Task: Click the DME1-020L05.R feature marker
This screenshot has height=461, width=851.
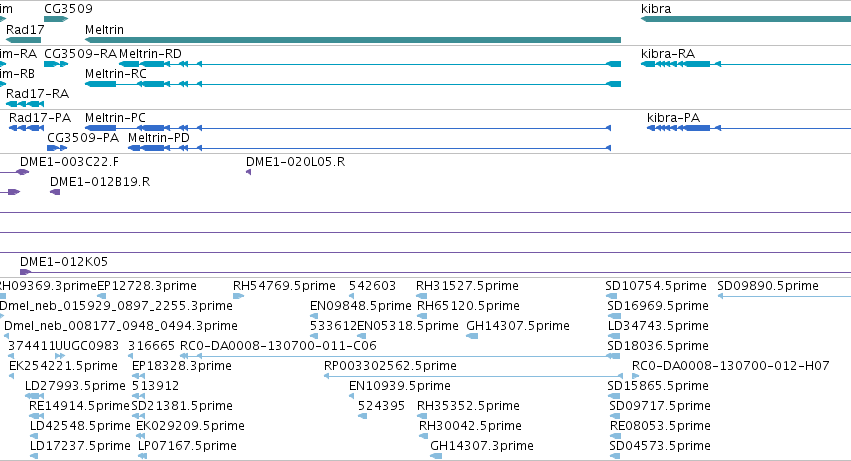Action: coord(249,172)
